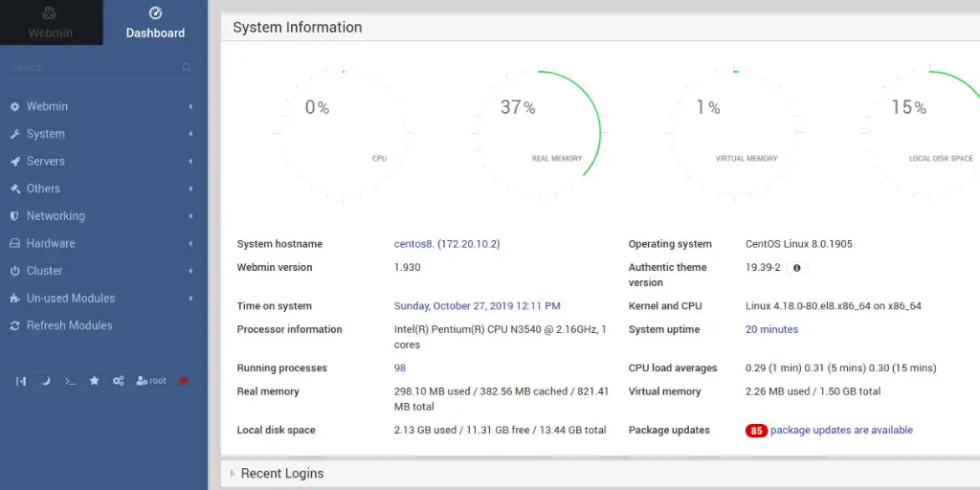The height and width of the screenshot is (490, 980).
Task: Open favorites via the star icon
Action: (94, 381)
